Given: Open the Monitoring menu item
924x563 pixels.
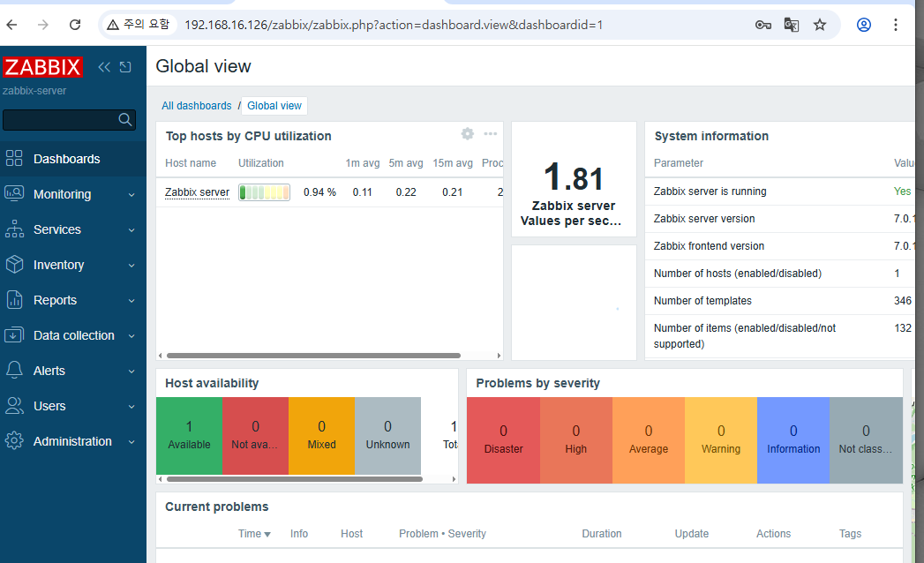Looking at the screenshot, I should [73, 194].
